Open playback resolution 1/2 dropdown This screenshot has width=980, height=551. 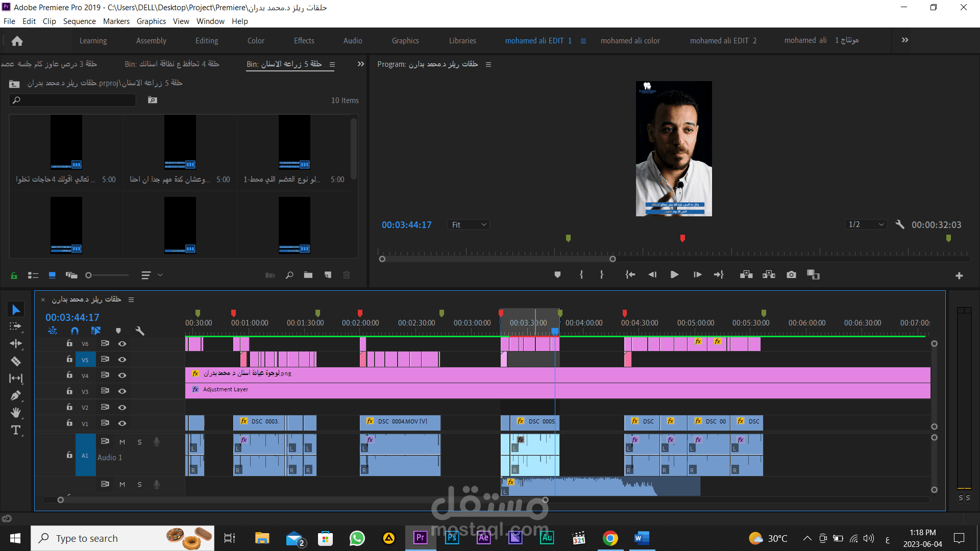(866, 224)
